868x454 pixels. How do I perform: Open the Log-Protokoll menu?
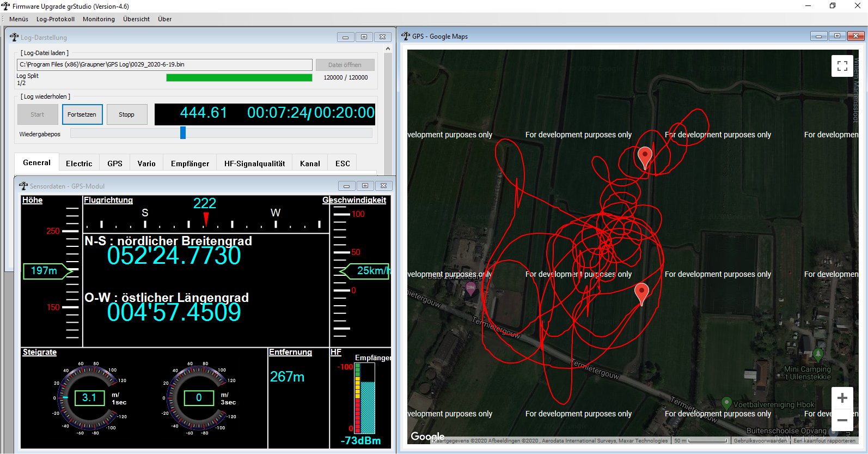pos(56,19)
